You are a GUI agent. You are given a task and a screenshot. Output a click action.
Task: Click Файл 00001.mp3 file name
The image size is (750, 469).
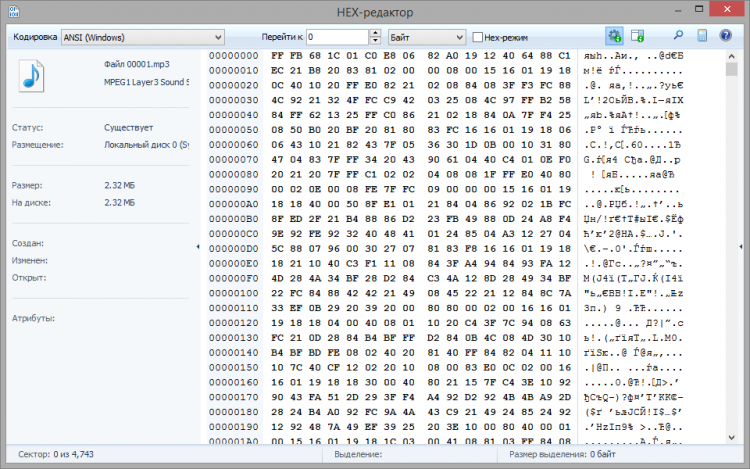click(x=137, y=64)
